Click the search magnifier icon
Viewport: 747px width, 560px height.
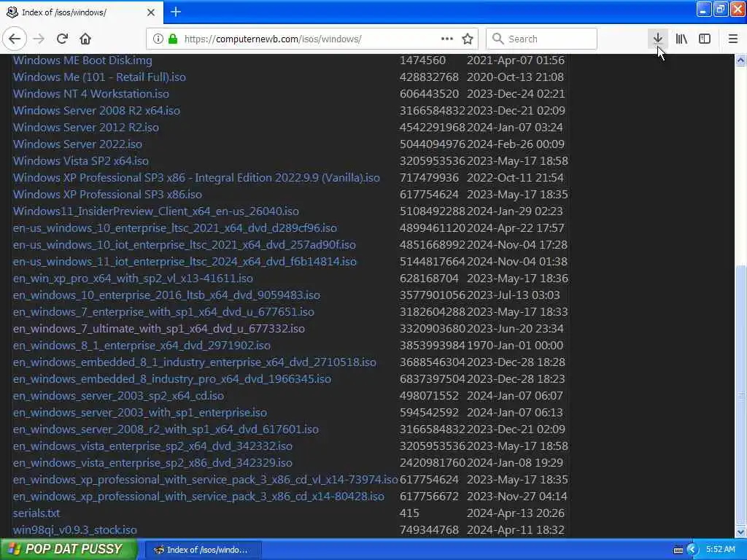coord(498,39)
